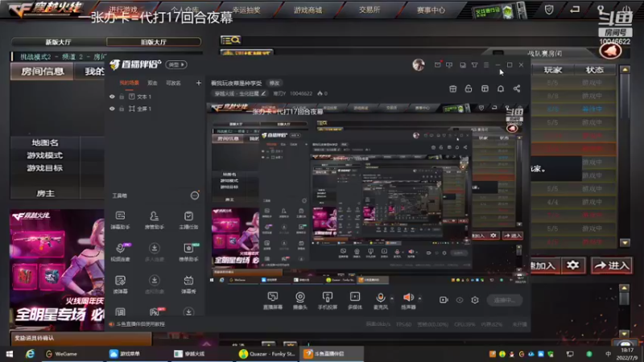
Task: Open the 视频连麦 video co-stream tool
Action: 120,252
